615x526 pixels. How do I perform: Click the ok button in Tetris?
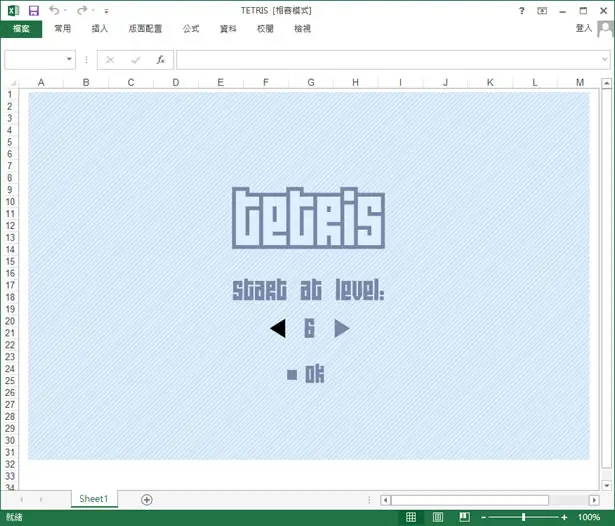306,374
